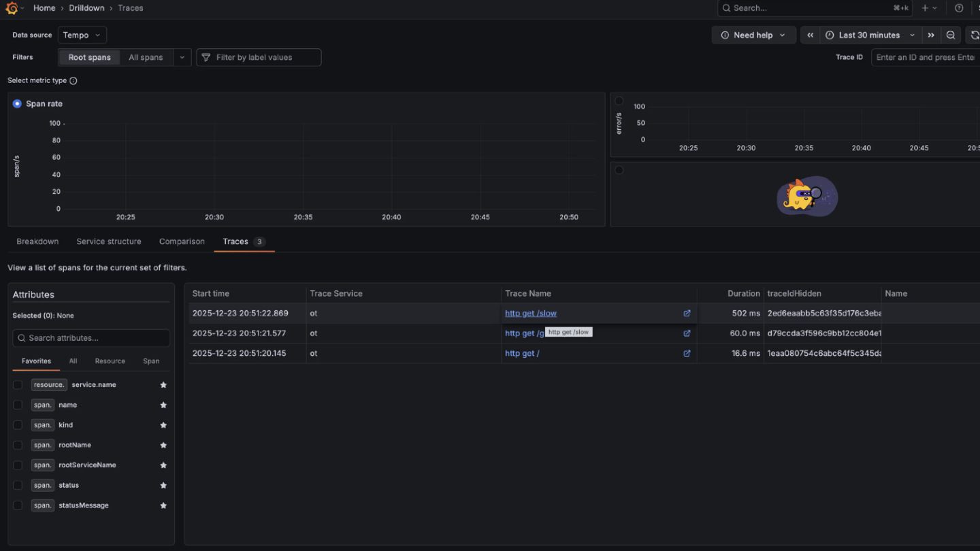The image size is (980, 551).
Task: Expand the Last 30 minutes time picker
Action: pyautogui.click(x=870, y=35)
